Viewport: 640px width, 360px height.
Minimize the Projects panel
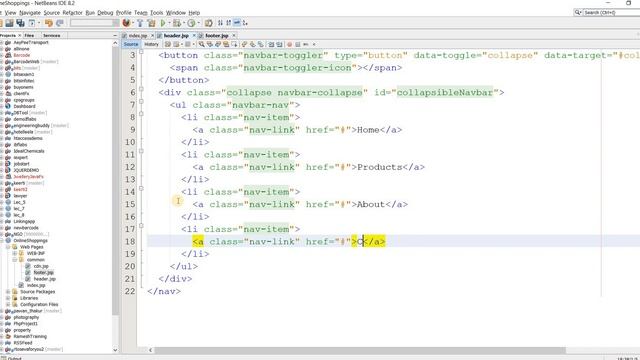(115, 36)
